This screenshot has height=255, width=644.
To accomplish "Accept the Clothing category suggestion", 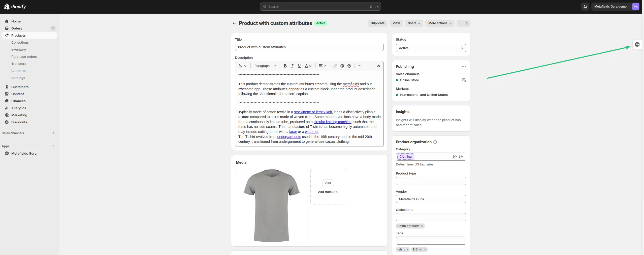I will coord(461,157).
